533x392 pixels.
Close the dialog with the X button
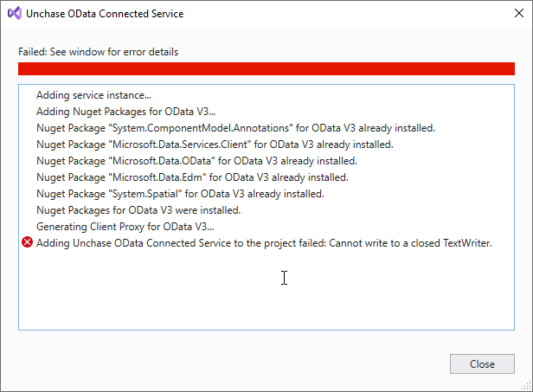pyautogui.click(x=519, y=14)
